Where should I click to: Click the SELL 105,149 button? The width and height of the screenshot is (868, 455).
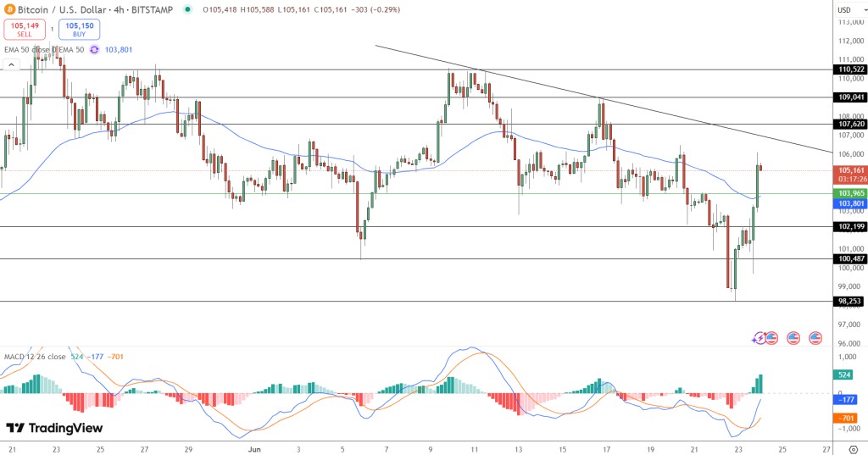click(25, 30)
